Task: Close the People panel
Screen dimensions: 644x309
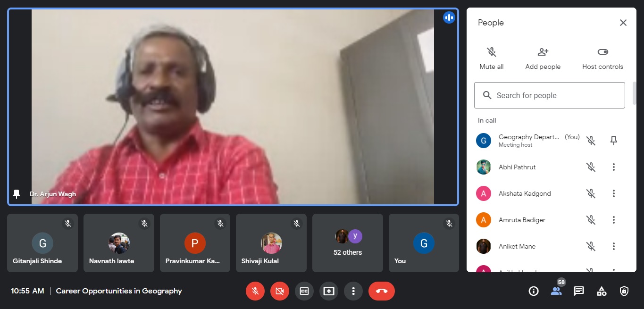Action: coord(623,23)
